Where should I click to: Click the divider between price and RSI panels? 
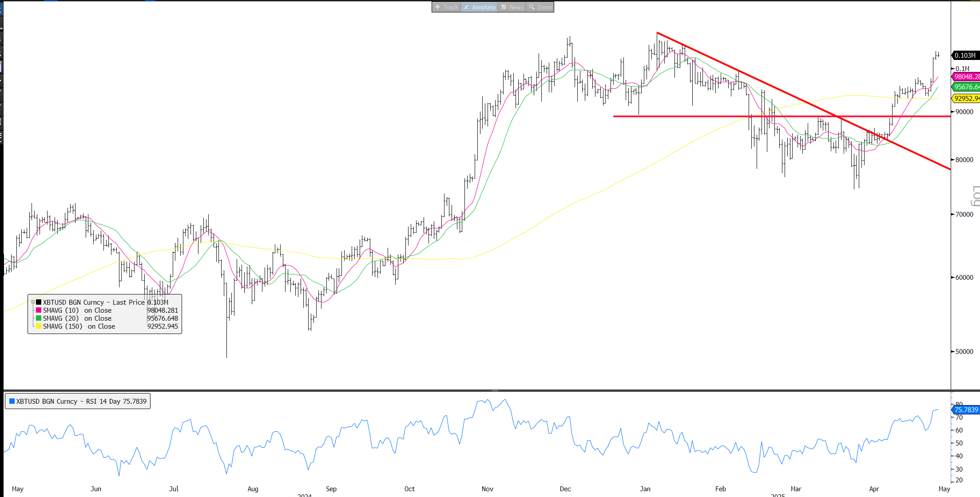[495, 390]
